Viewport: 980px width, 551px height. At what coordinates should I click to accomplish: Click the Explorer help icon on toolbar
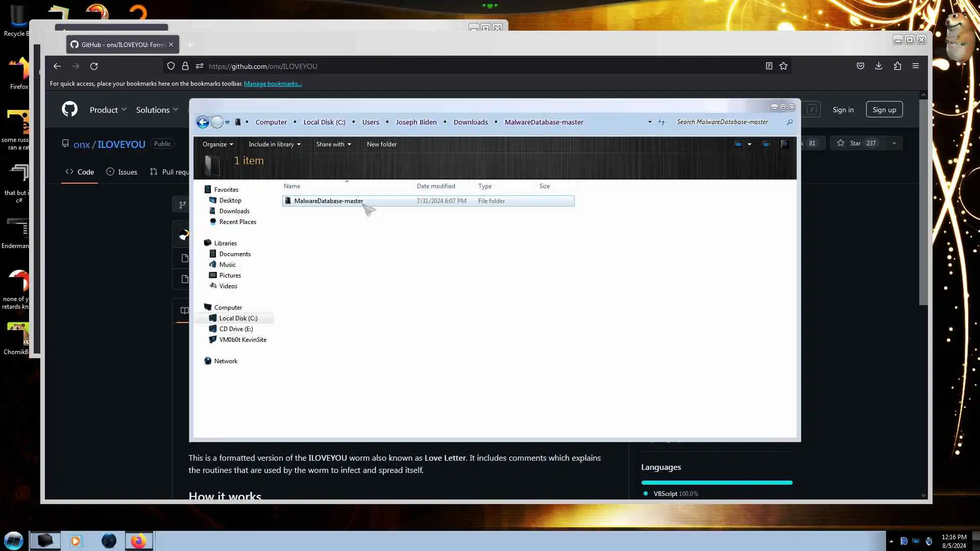(785, 144)
